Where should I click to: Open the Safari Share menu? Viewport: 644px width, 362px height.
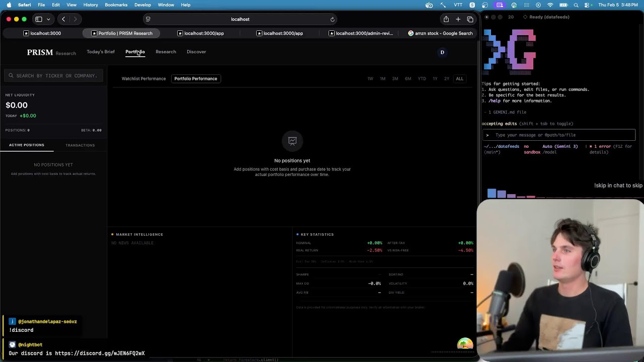click(x=446, y=19)
